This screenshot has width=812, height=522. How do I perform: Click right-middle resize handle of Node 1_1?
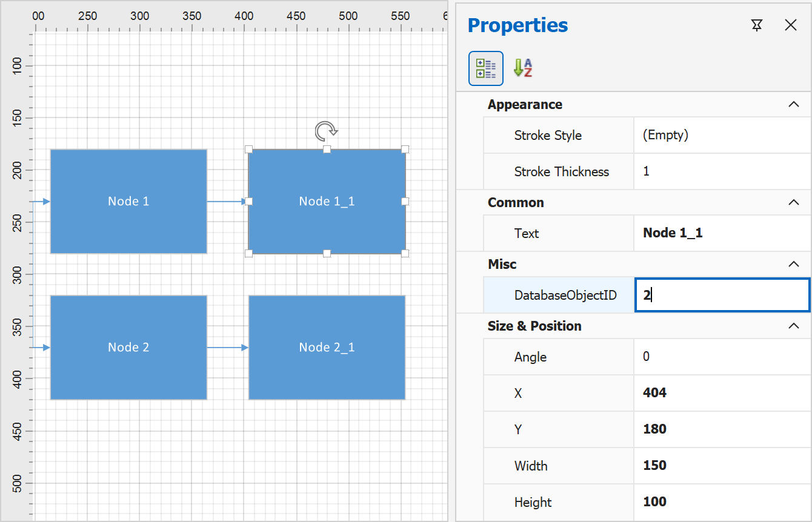[x=405, y=201]
